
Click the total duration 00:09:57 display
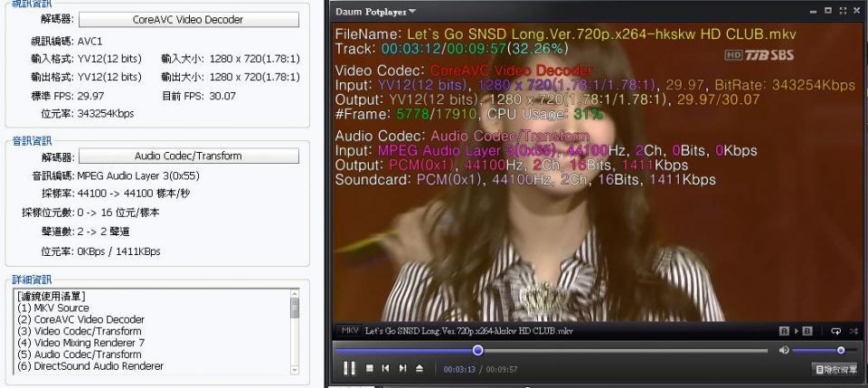pos(502,369)
